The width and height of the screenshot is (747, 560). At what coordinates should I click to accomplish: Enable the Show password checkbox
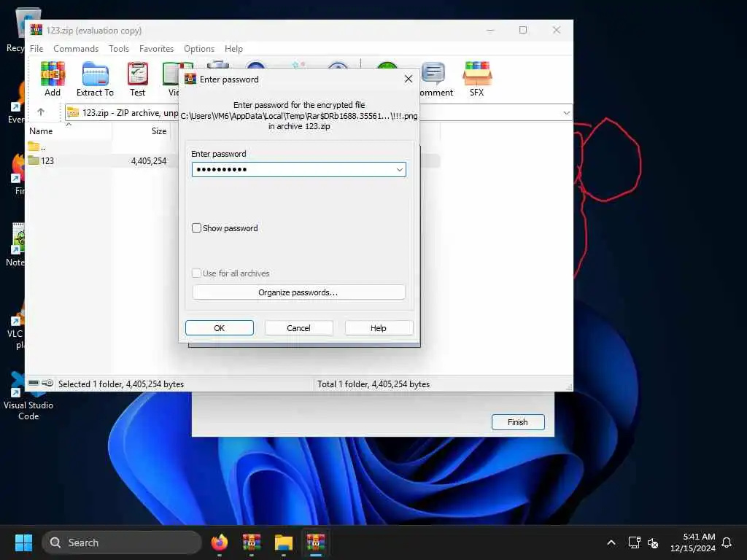coord(196,228)
